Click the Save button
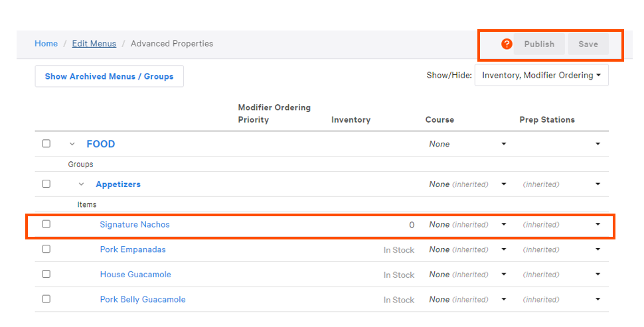 coord(588,44)
